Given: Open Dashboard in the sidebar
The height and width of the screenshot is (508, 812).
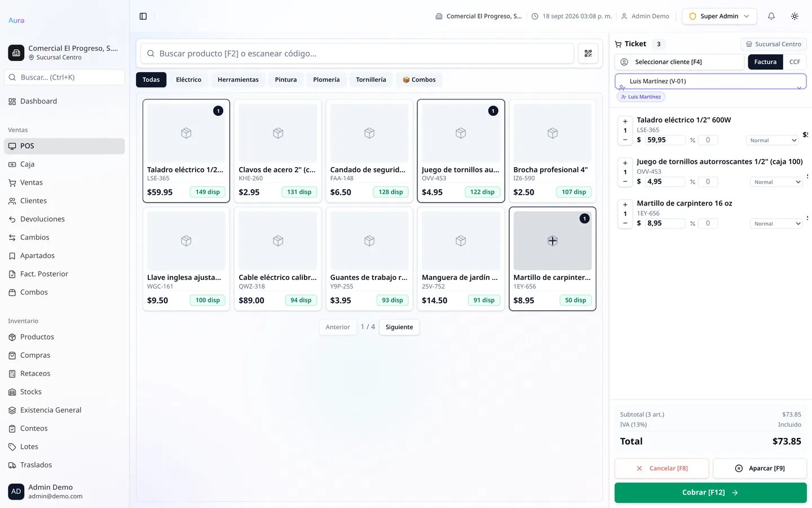Looking at the screenshot, I should pos(64,102).
